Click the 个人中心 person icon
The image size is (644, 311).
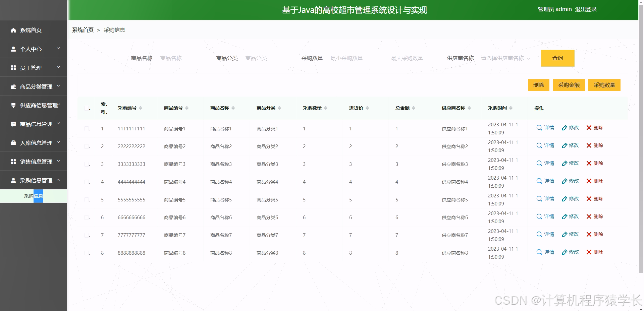pos(13,49)
